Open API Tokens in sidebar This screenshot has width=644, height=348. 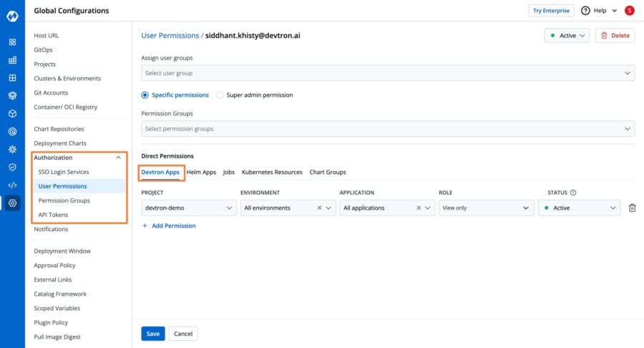tap(53, 215)
